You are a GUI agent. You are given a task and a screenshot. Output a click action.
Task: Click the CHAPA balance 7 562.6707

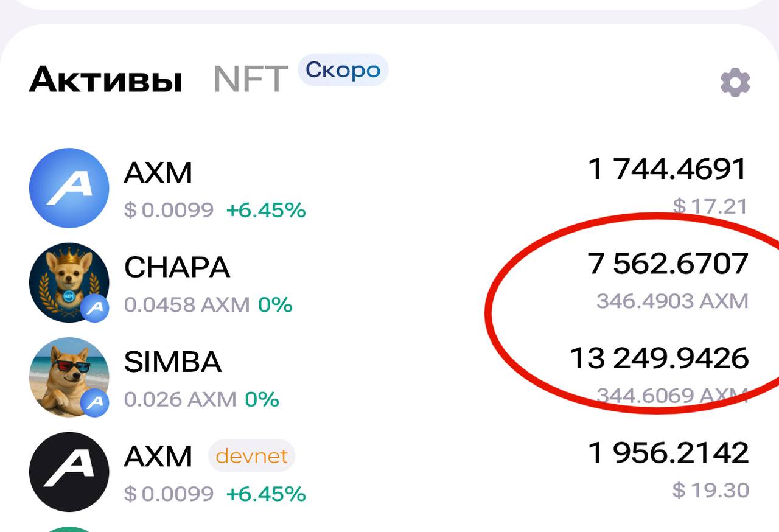tap(668, 264)
